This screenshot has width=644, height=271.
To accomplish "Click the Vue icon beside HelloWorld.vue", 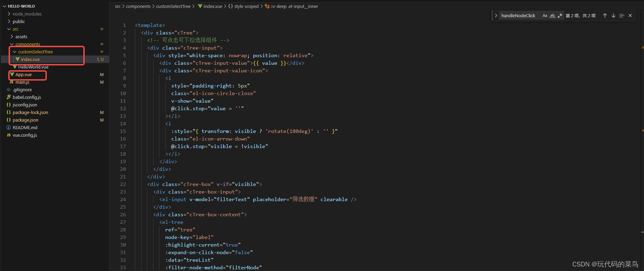I will pyautogui.click(x=15, y=67).
